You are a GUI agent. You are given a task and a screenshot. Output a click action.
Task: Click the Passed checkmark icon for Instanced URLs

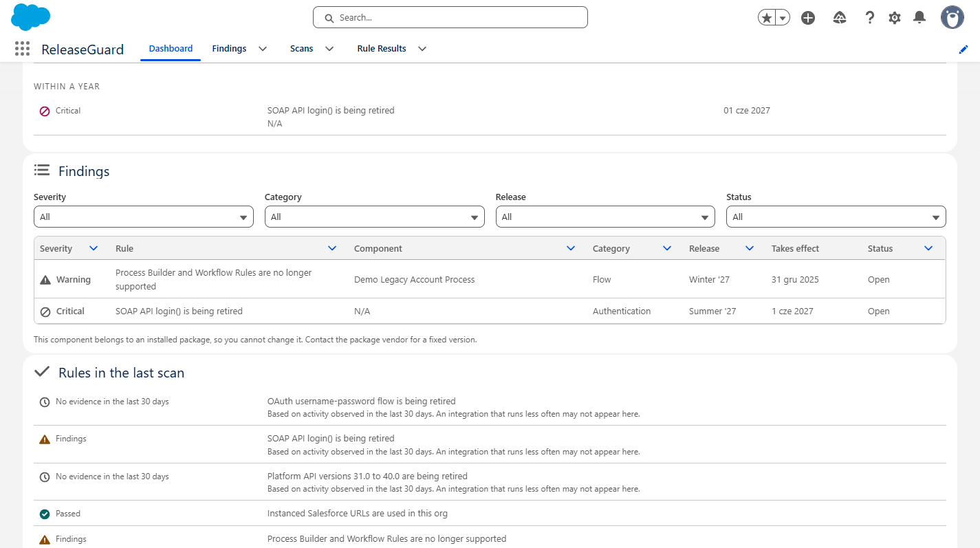45,514
